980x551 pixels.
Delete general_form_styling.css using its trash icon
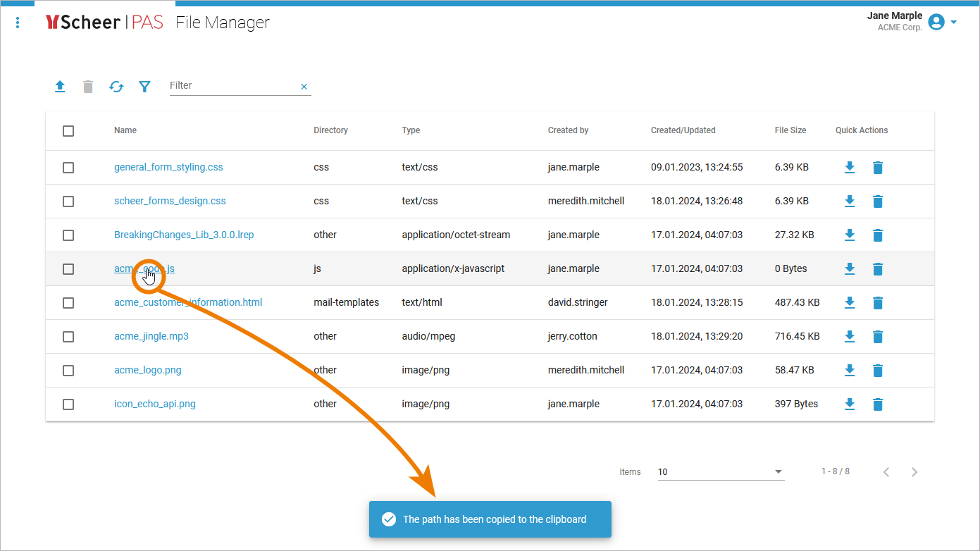[878, 168]
